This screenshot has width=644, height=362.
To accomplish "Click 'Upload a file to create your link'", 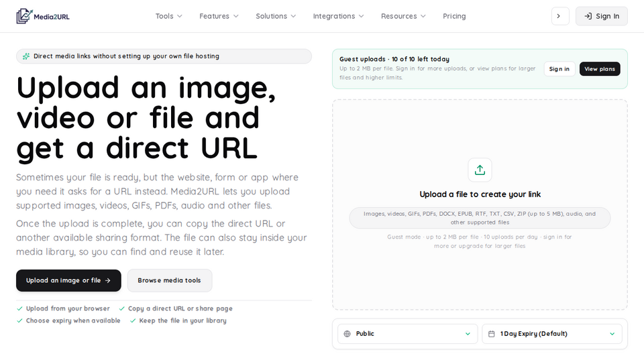I will tap(480, 194).
